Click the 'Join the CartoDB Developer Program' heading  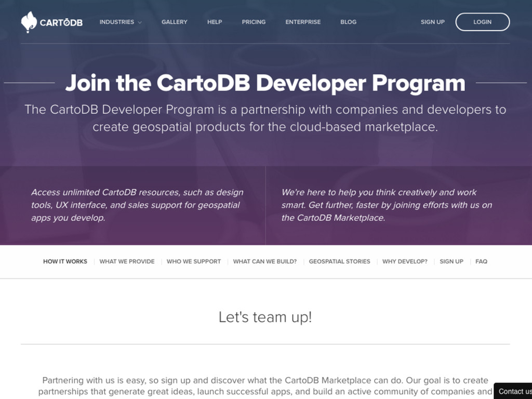pyautogui.click(x=265, y=83)
